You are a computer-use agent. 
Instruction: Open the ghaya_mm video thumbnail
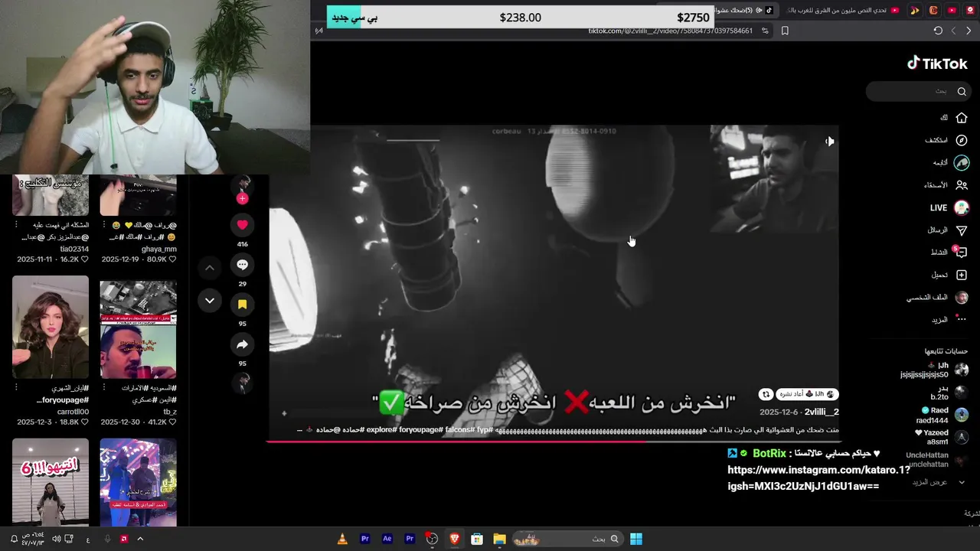pos(138,195)
